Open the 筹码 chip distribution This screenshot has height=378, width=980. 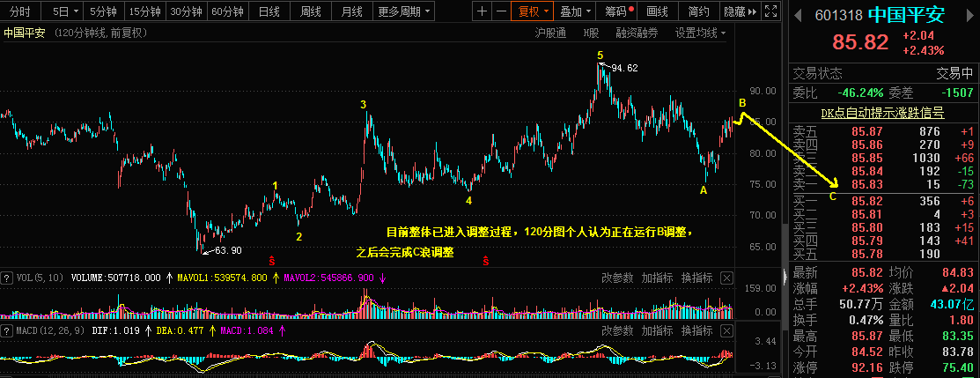tap(615, 11)
